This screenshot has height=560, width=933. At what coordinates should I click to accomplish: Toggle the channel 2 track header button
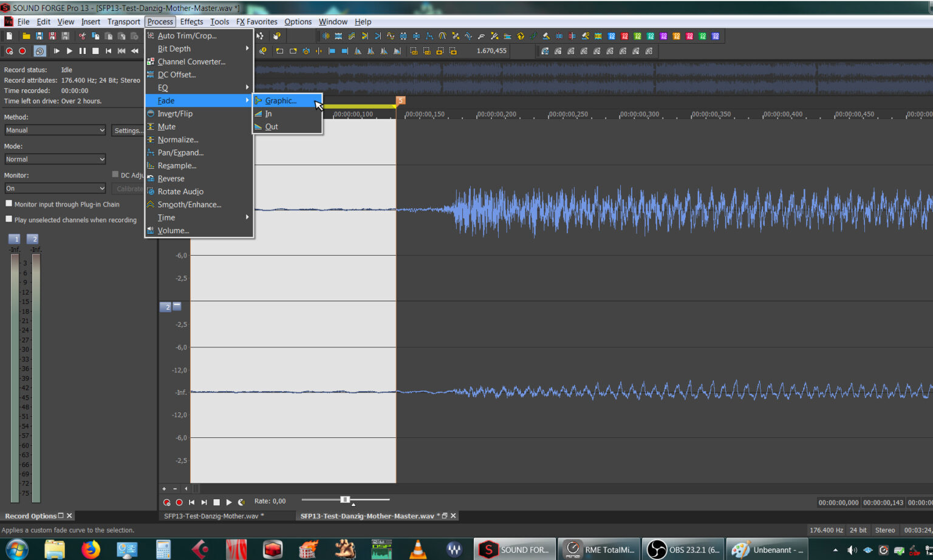[x=166, y=307]
